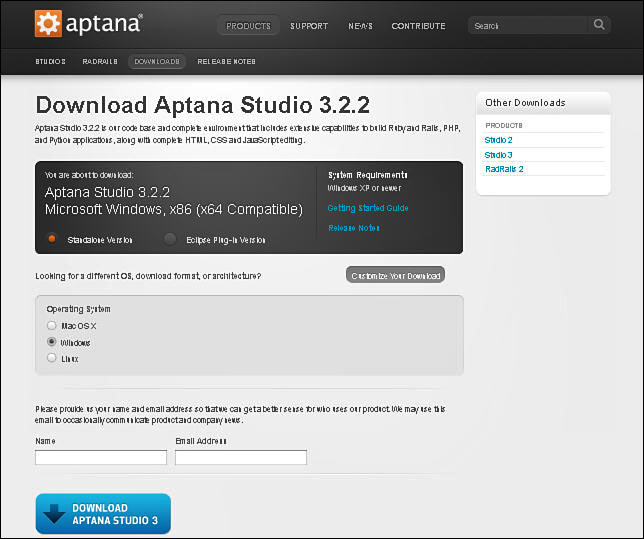Click the System Requirements text

[x=368, y=175]
